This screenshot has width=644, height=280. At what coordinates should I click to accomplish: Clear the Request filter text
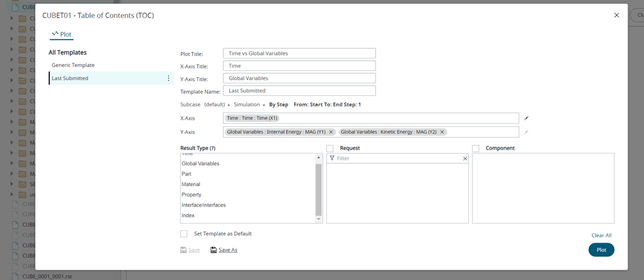[465, 159]
